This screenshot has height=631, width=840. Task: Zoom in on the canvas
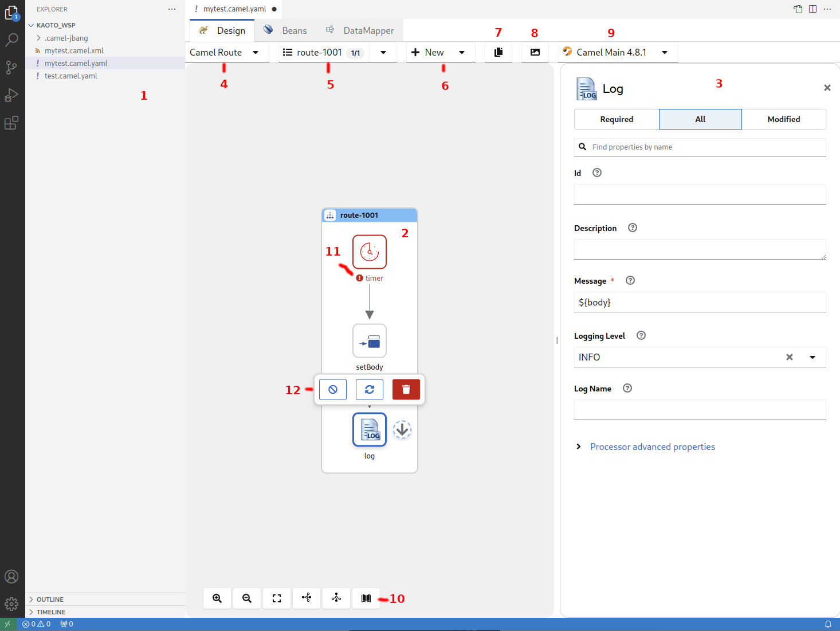(217, 598)
